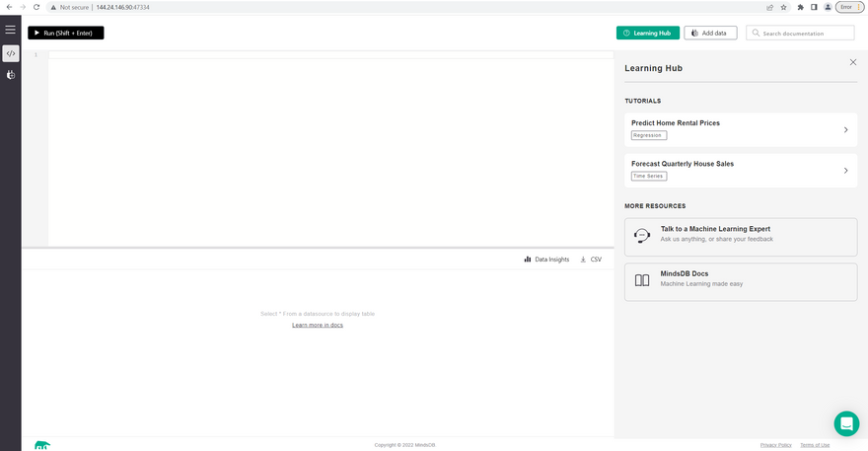This screenshot has height=451, width=868.
Task: Expand Forecast Quarterly House Sales tutorial
Action: click(x=740, y=170)
